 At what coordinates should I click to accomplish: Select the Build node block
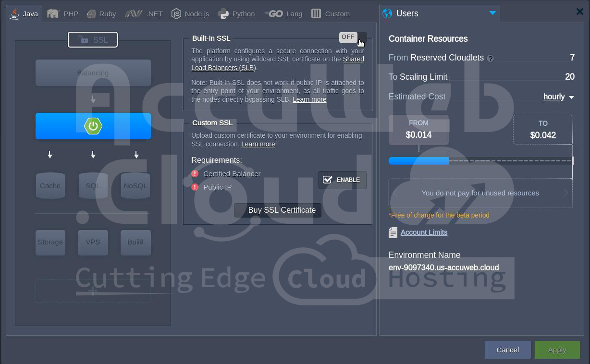[x=135, y=242]
